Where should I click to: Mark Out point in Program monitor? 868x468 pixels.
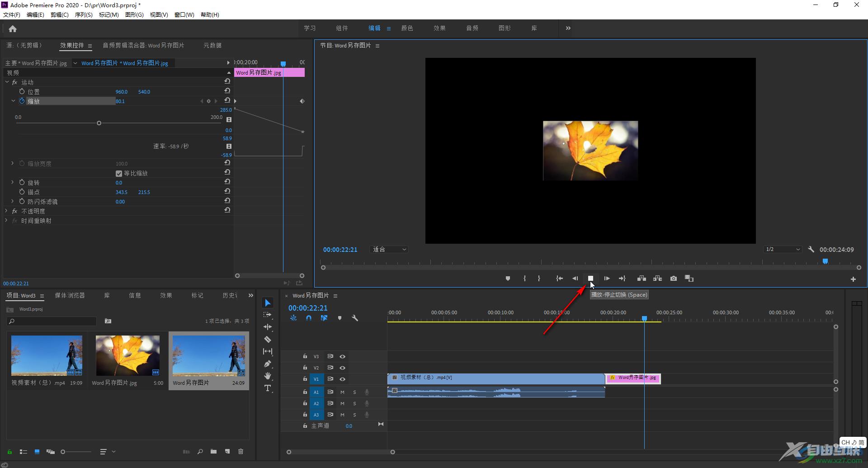[539, 279]
